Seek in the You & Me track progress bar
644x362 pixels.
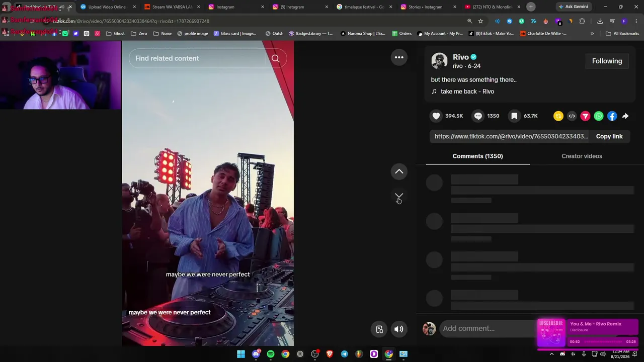click(x=603, y=342)
